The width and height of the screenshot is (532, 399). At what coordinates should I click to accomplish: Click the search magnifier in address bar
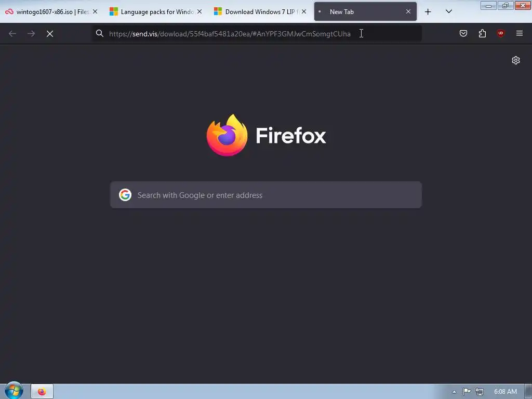point(99,33)
